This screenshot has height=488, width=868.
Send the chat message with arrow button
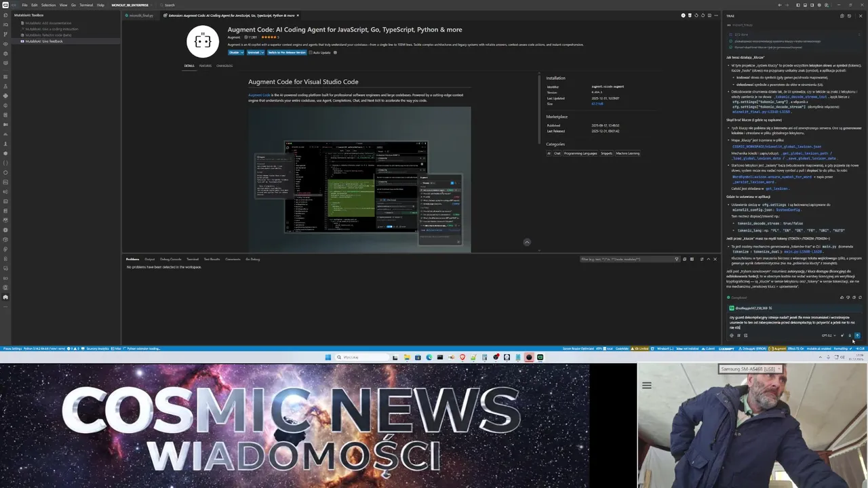(x=857, y=335)
